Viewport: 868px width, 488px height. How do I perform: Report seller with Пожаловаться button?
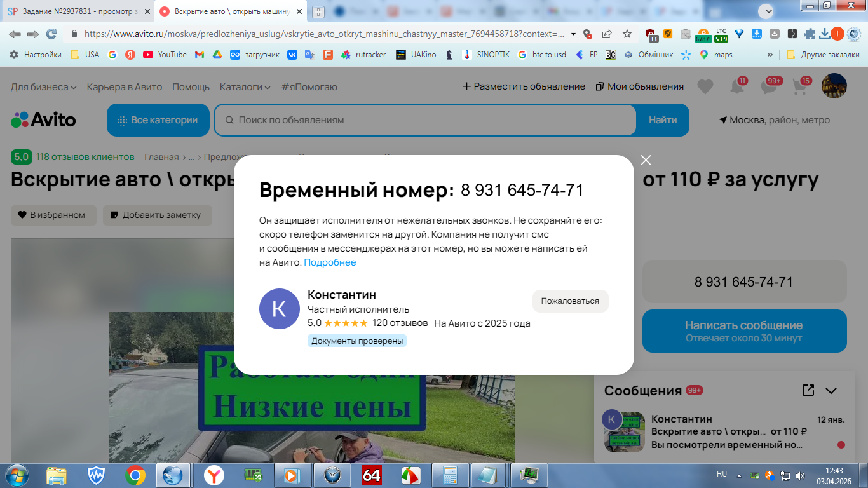tap(570, 301)
